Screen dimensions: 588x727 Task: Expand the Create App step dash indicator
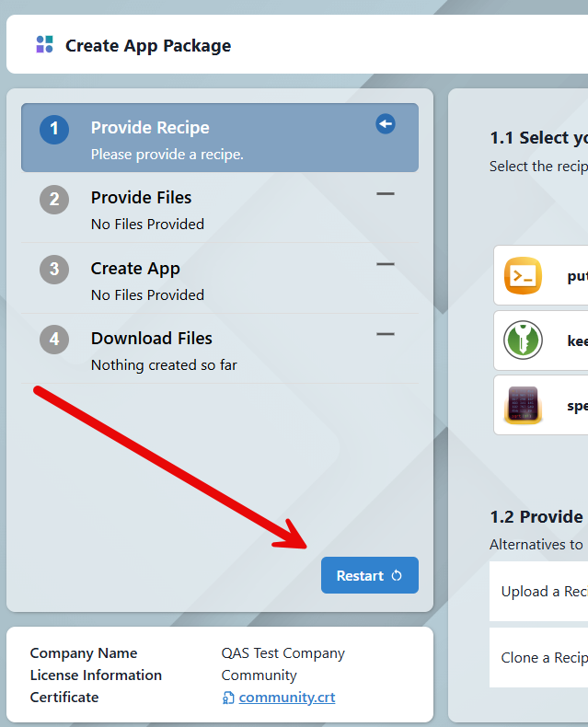386,265
